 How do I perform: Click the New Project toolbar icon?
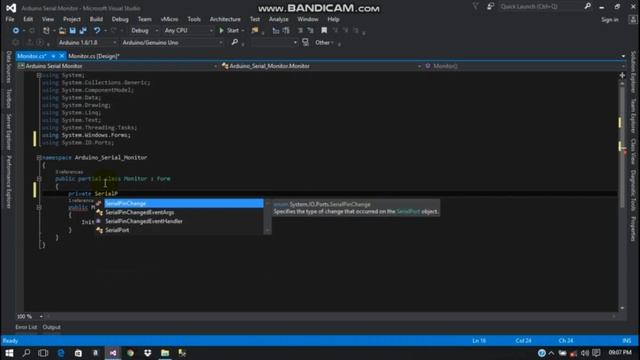tap(46, 30)
